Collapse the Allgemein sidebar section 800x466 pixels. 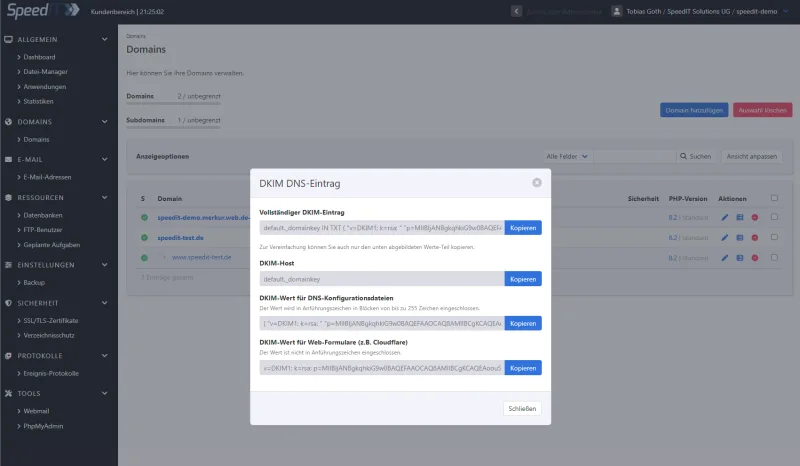point(105,39)
